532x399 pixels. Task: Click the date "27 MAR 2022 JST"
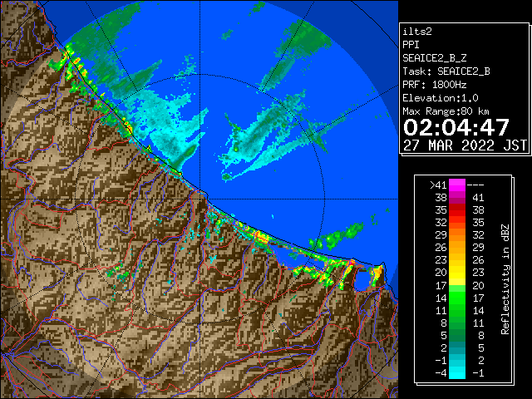(465, 145)
